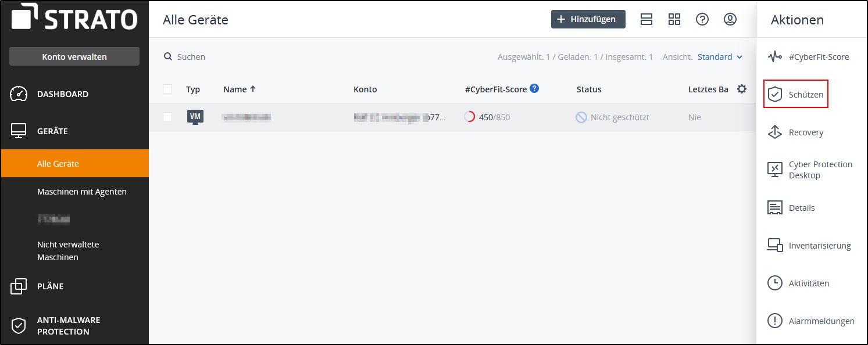Select the header select-all checkbox

pos(167,89)
